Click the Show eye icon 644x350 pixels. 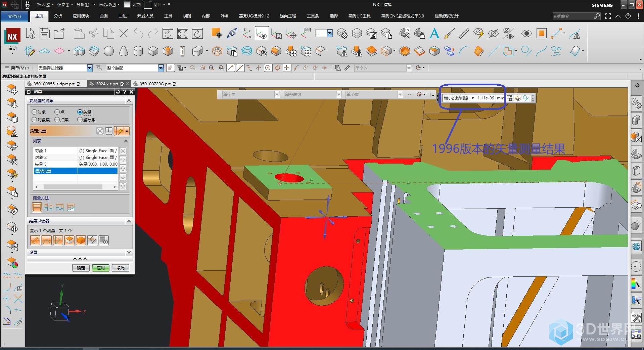tap(526, 34)
